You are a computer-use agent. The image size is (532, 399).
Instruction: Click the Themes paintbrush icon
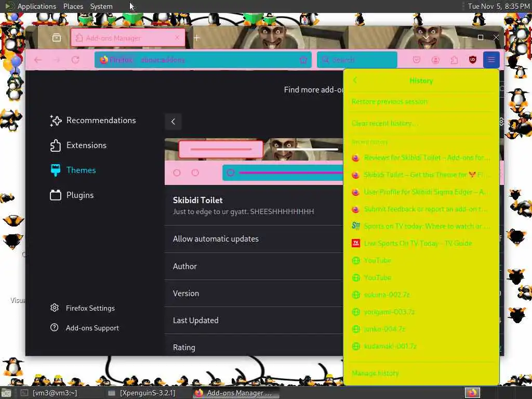pyautogui.click(x=55, y=170)
